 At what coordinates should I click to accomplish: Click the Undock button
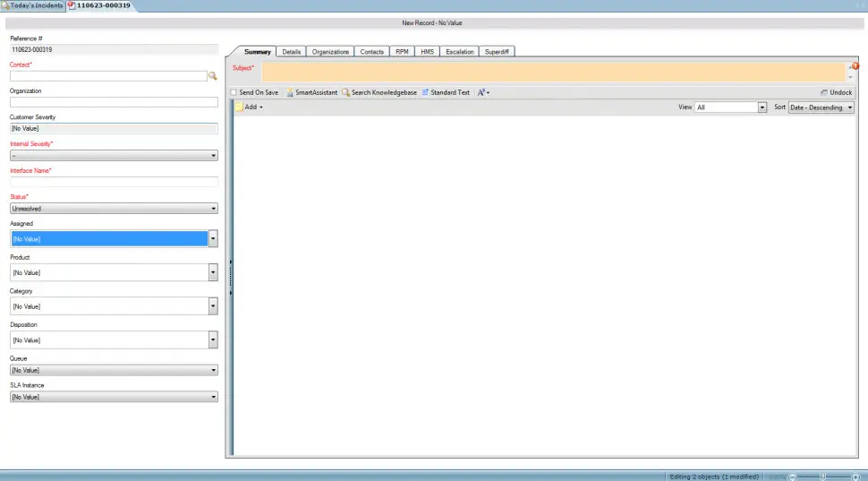pyautogui.click(x=836, y=92)
